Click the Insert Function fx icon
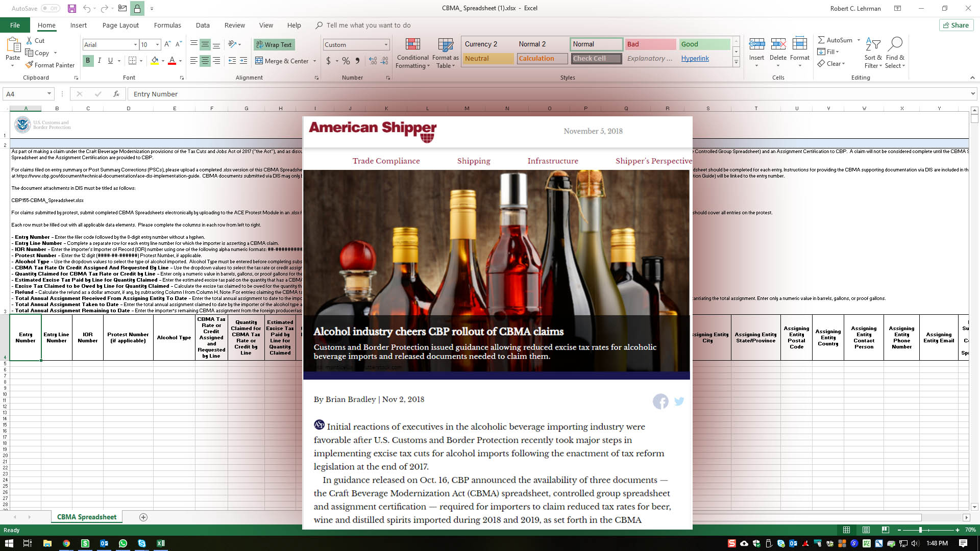 point(116,94)
